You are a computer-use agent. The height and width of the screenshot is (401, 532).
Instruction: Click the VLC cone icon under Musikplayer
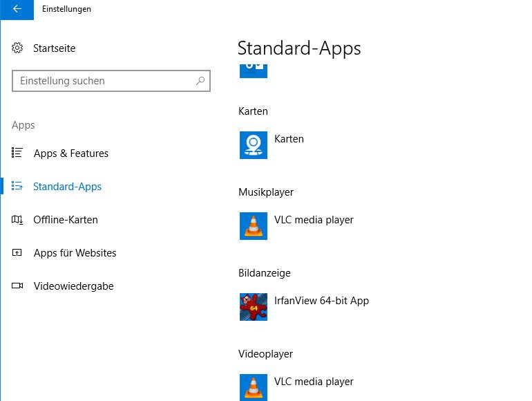click(254, 226)
